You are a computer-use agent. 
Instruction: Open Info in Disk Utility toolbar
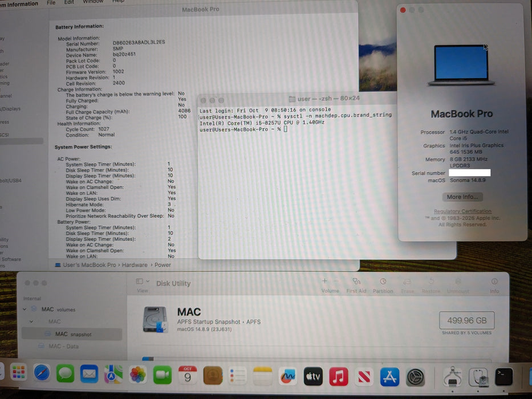point(494,286)
